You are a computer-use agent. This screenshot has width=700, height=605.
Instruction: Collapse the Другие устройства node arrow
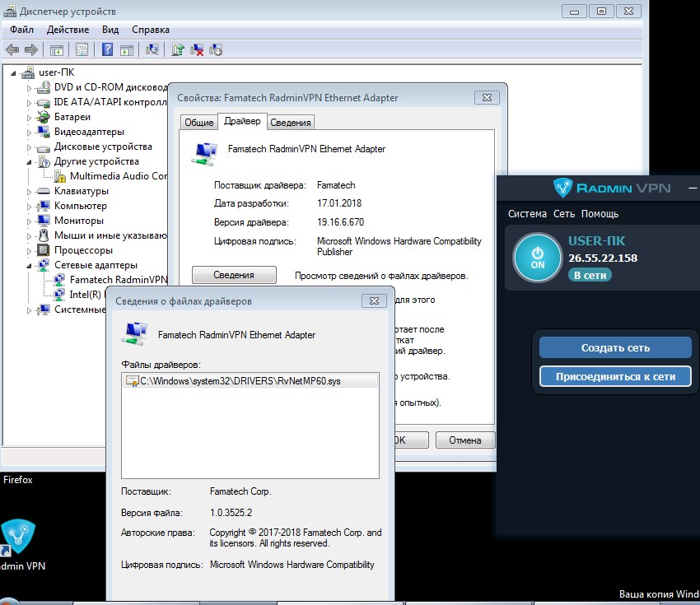29,162
